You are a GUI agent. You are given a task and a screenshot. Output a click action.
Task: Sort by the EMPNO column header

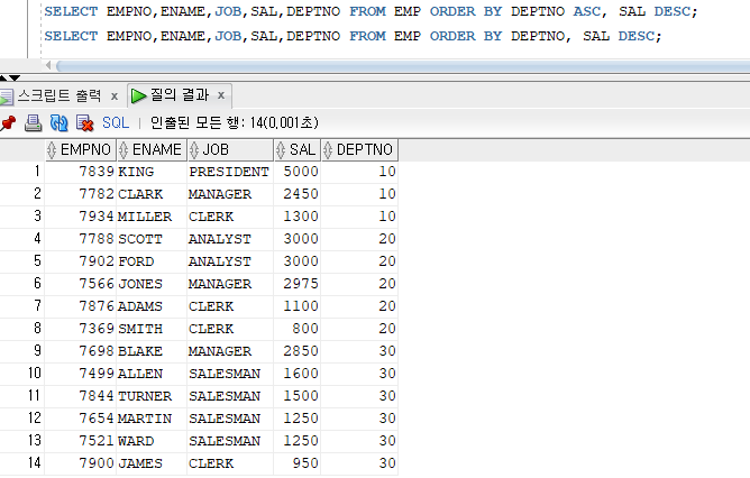(80, 150)
